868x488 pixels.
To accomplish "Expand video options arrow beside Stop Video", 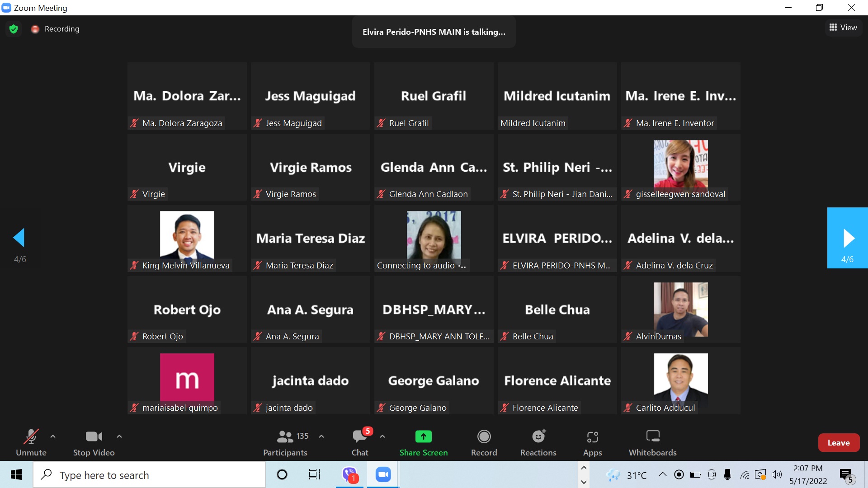I will point(119,436).
